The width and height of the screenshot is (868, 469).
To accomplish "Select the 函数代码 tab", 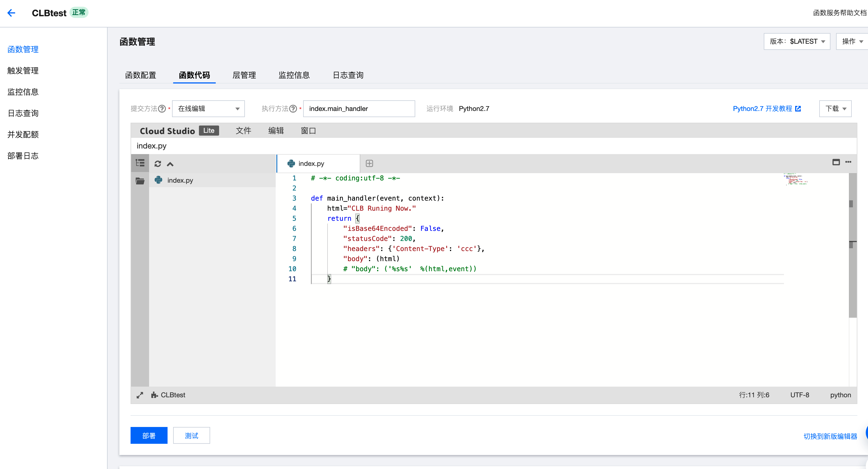I will coord(194,75).
